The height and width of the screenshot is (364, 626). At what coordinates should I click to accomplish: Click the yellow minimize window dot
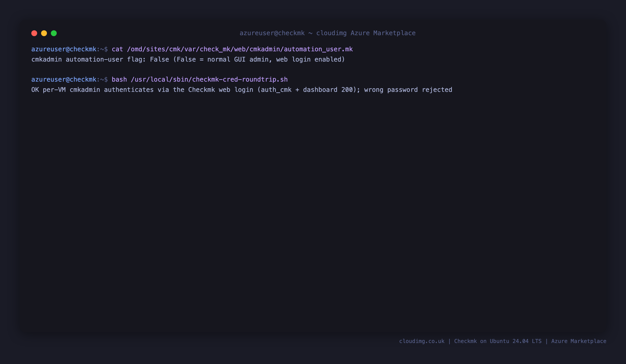coord(44,33)
